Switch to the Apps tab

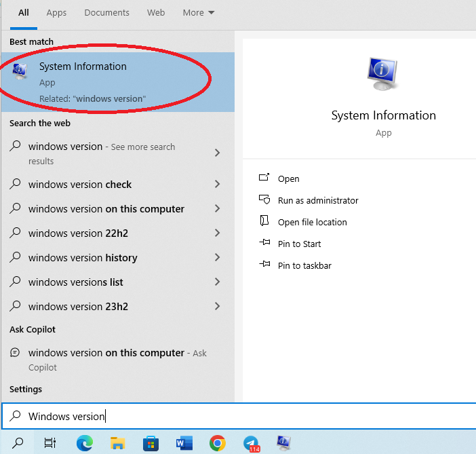56,13
